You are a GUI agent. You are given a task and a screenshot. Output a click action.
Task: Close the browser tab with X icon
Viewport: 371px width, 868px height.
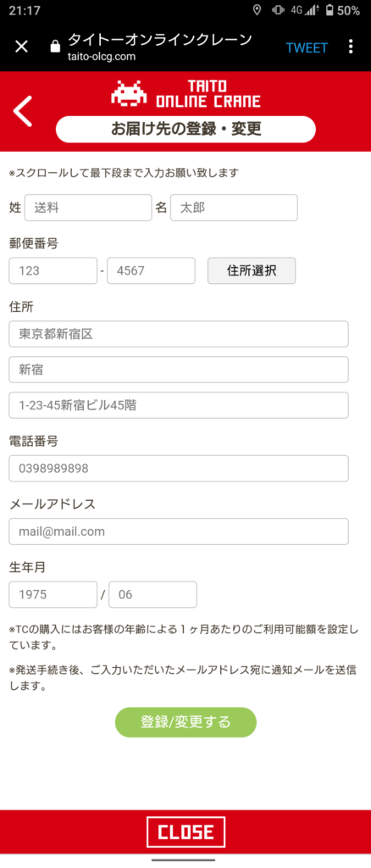(x=21, y=47)
